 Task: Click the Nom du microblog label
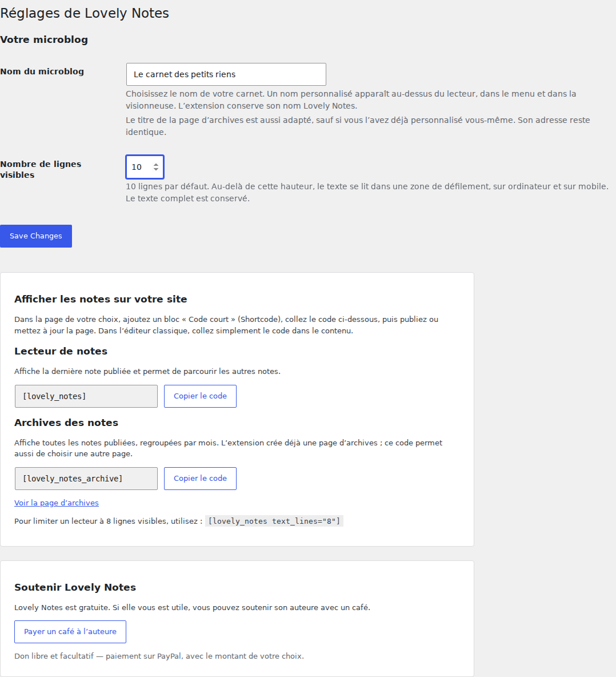point(42,71)
